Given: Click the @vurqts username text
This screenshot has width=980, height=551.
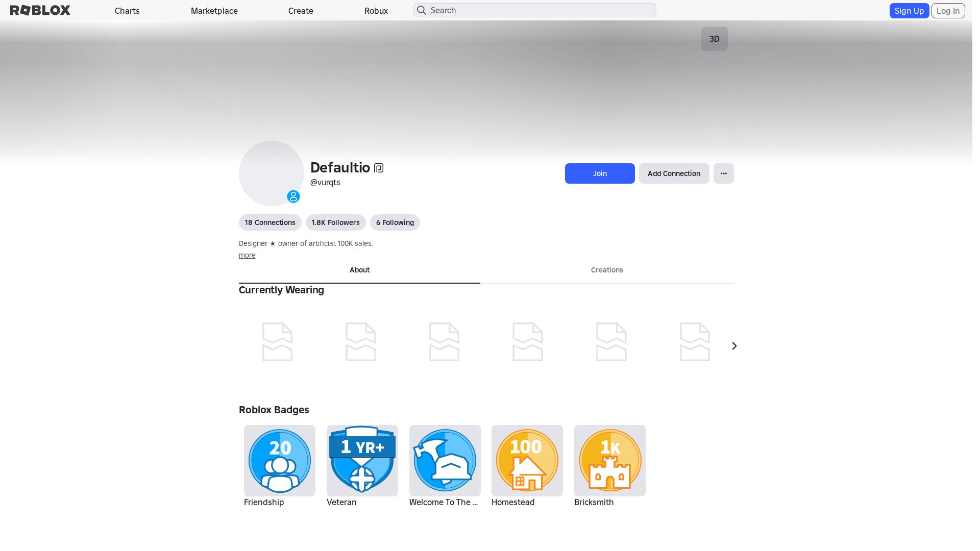Looking at the screenshot, I should pos(325,182).
